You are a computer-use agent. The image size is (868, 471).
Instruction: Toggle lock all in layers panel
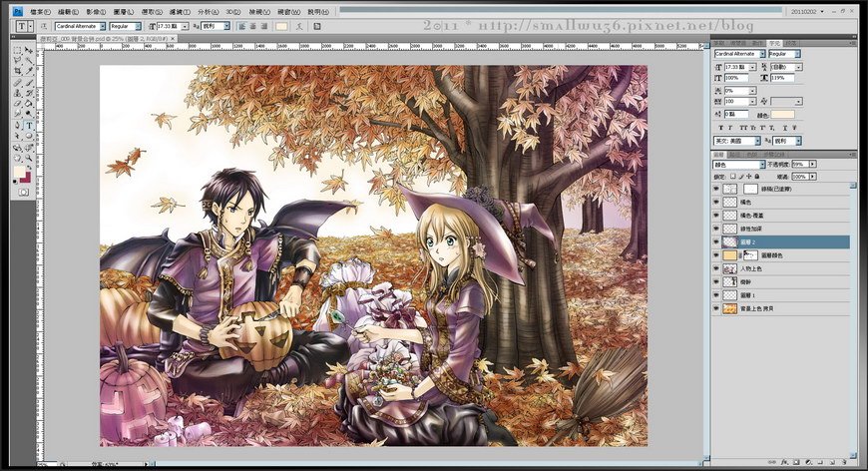coord(757,176)
